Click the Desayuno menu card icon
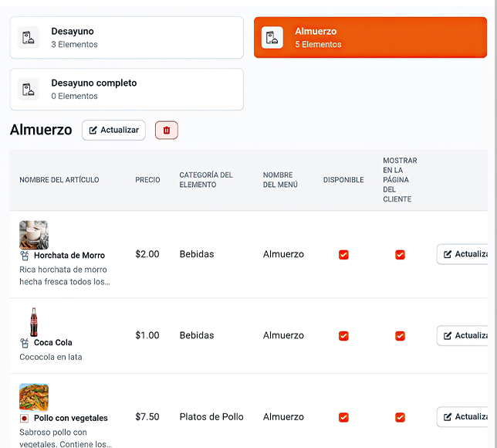The width and height of the screenshot is (497, 448). coord(29,38)
